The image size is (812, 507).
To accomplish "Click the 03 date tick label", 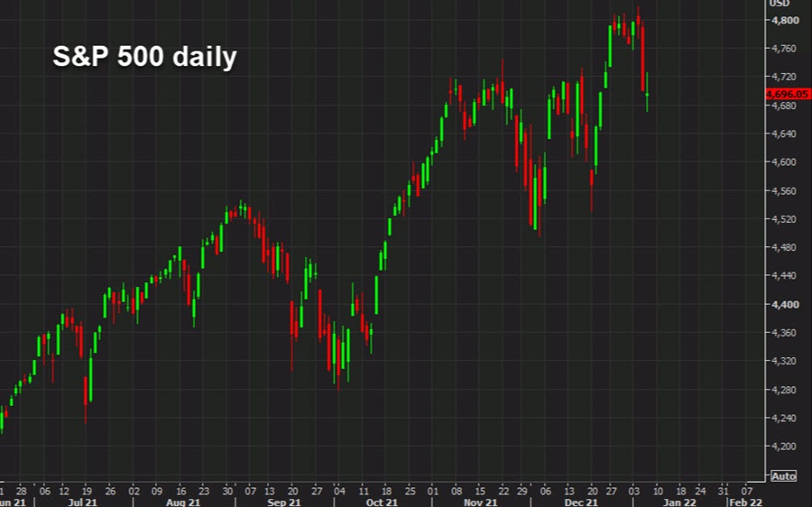I will coord(634,491).
